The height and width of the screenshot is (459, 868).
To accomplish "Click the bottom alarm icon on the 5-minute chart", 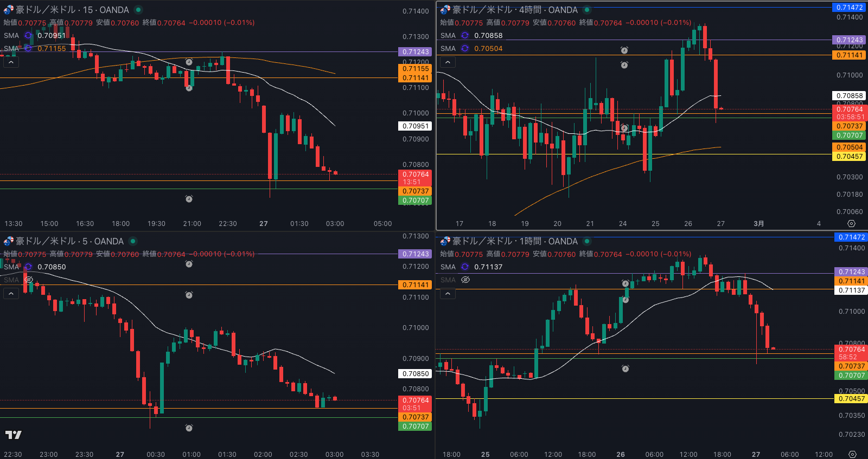I will point(189,428).
